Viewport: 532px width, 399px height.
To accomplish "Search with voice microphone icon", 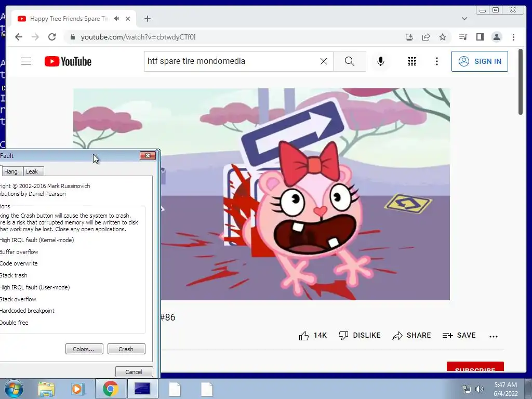I will click(381, 61).
